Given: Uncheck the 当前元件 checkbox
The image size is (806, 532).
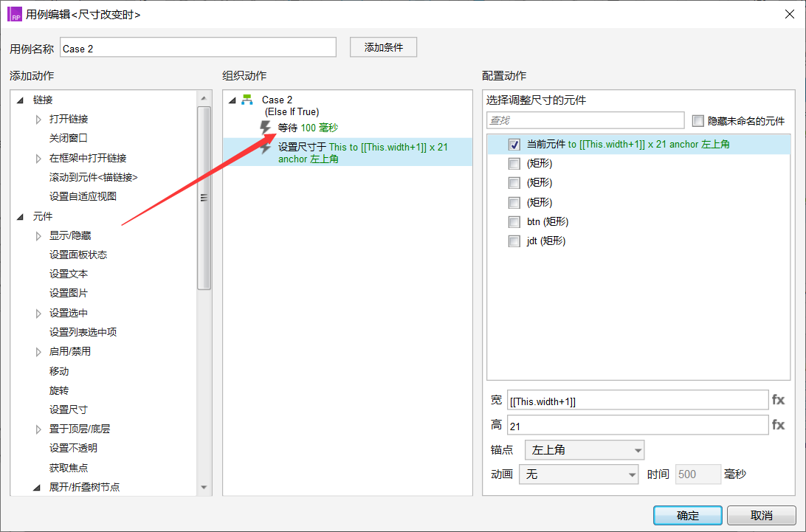Looking at the screenshot, I should [514, 145].
